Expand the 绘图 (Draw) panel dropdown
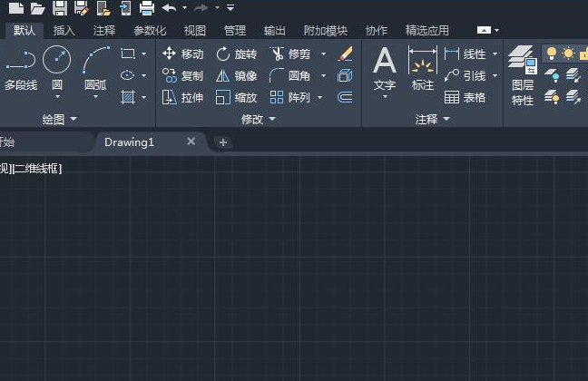The height and width of the screenshot is (381, 588). pos(73,119)
